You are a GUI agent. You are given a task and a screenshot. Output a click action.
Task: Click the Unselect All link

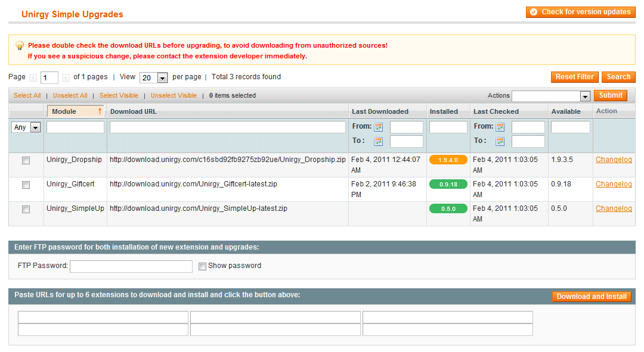point(70,95)
